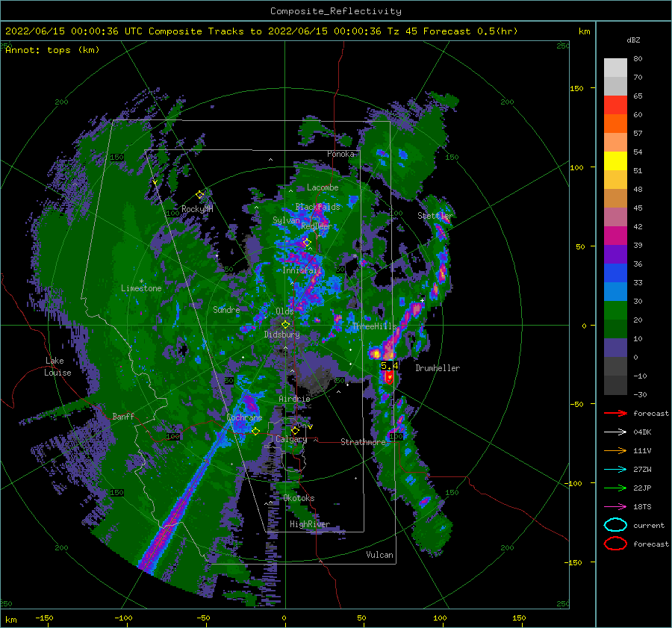
Task: Click the white 04DK arrow legend icon
Action: point(615,432)
